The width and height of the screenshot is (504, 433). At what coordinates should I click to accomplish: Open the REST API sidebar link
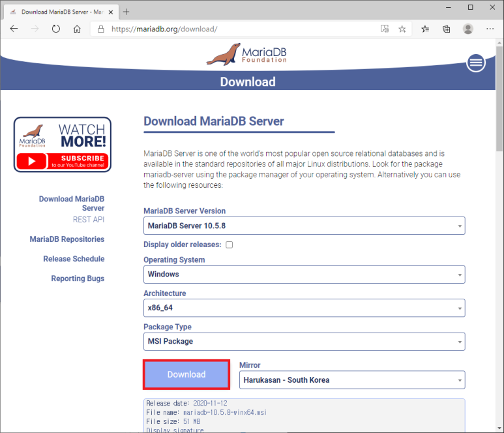coord(89,220)
